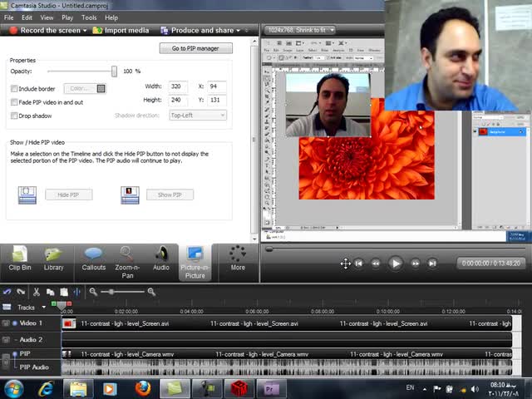The width and height of the screenshot is (532, 399).
Task: Click the rewind step-back button
Action: [376, 264]
